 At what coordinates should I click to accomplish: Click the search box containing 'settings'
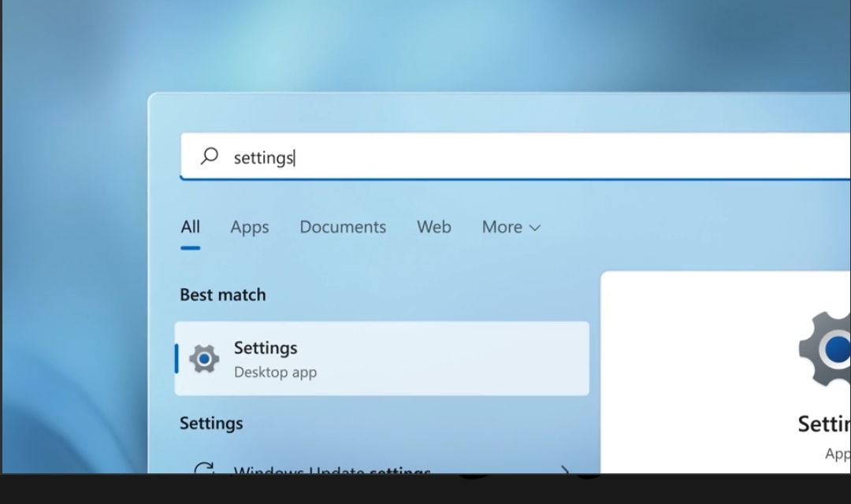515,156
